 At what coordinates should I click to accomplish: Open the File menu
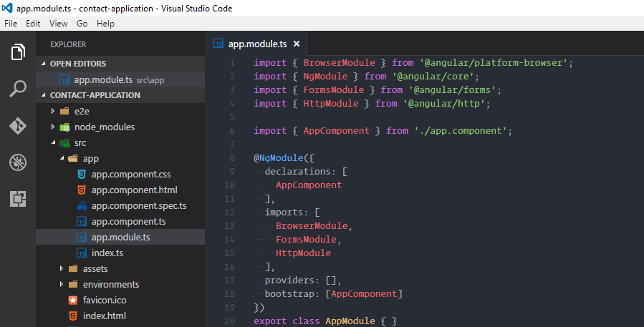pos(11,24)
